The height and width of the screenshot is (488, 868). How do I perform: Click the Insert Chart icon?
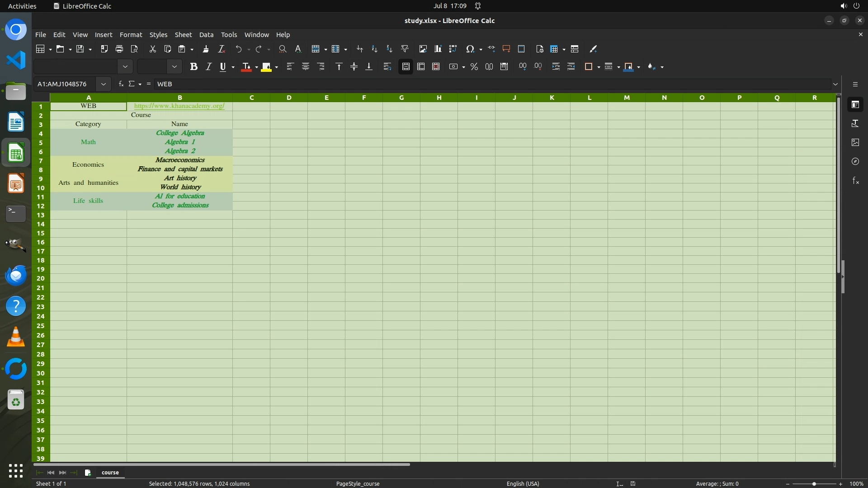(438, 49)
